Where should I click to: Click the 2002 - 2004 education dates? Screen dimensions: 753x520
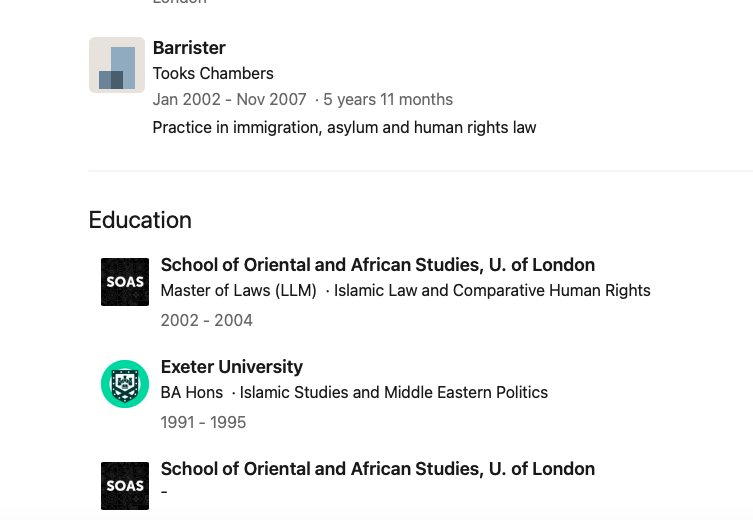point(206,321)
